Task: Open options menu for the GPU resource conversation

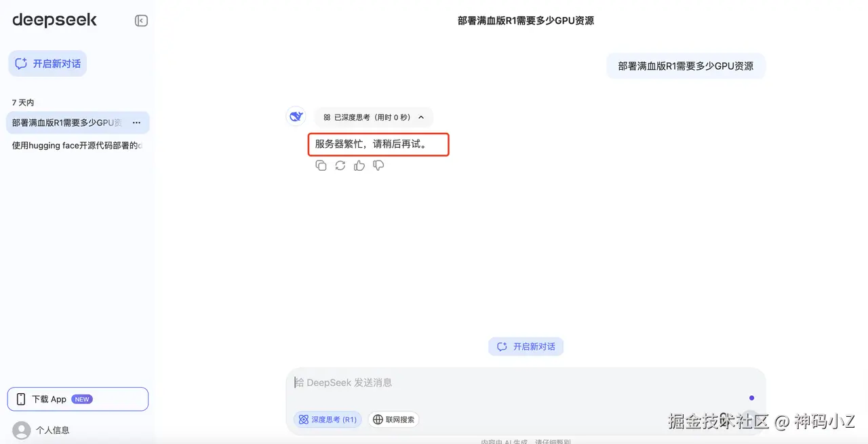Action: [136, 123]
